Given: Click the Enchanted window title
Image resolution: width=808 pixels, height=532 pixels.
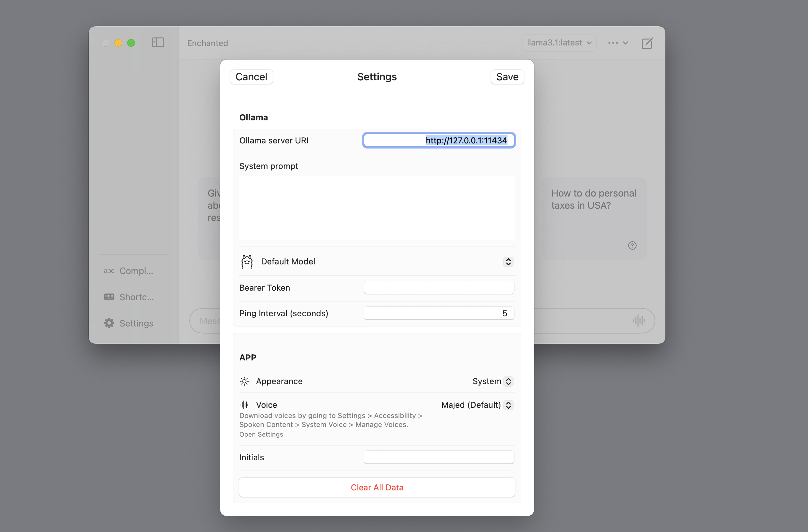Looking at the screenshot, I should click(x=207, y=43).
